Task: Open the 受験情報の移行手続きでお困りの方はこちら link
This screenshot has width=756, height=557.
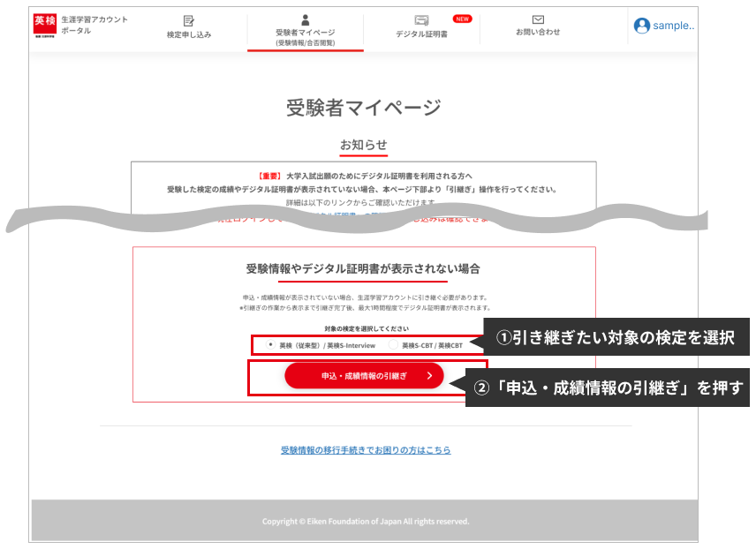Action: click(366, 450)
